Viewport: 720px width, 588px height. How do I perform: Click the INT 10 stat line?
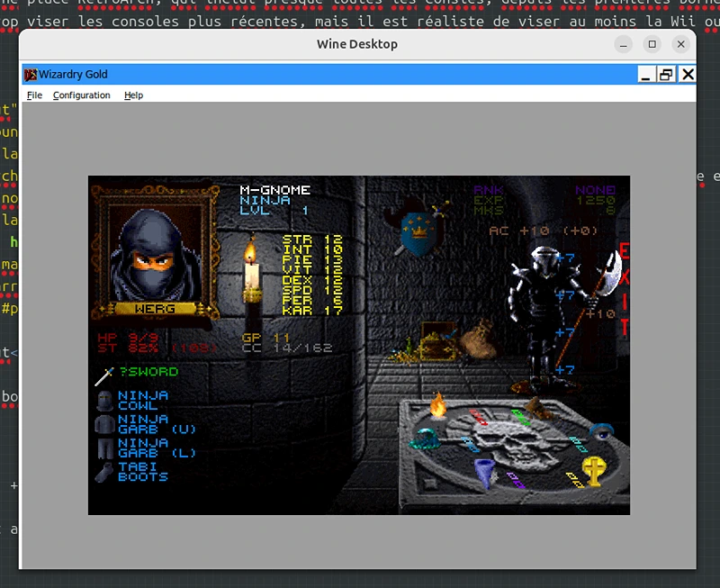click(x=312, y=249)
